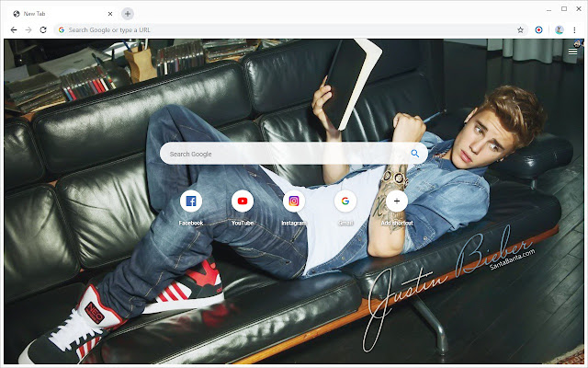Click the Facebook label text

coord(191,223)
